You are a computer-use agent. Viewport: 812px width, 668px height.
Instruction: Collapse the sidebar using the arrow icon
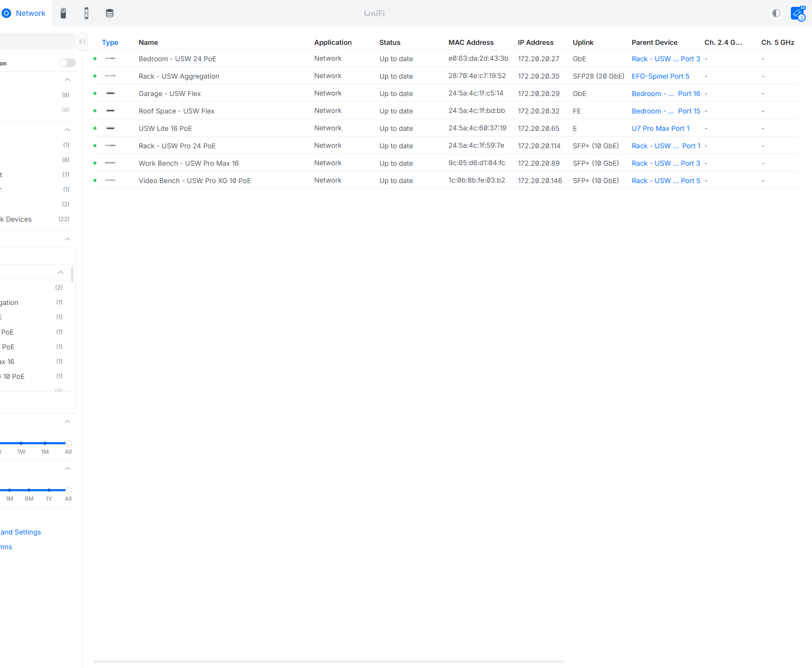click(82, 41)
